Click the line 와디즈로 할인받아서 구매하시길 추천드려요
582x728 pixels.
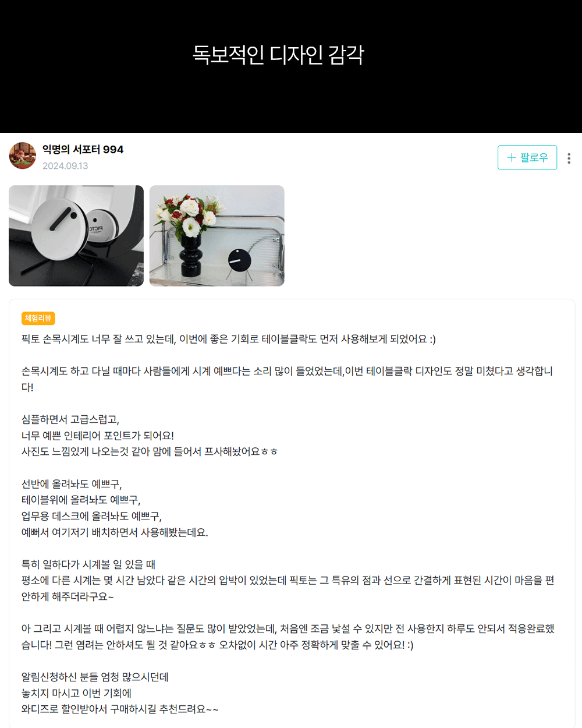pos(120,709)
